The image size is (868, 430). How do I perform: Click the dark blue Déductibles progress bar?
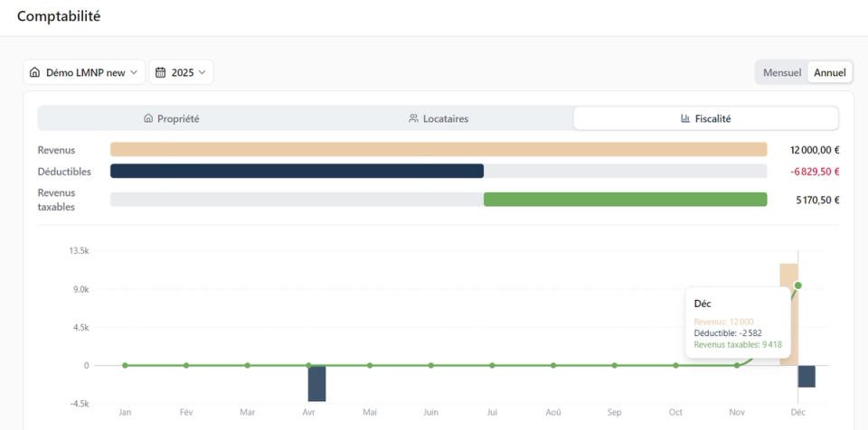coord(297,171)
